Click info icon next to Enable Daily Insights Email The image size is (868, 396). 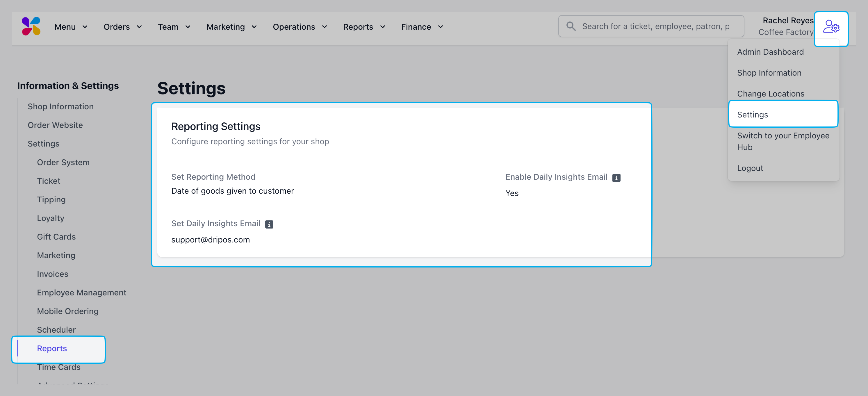tap(616, 178)
